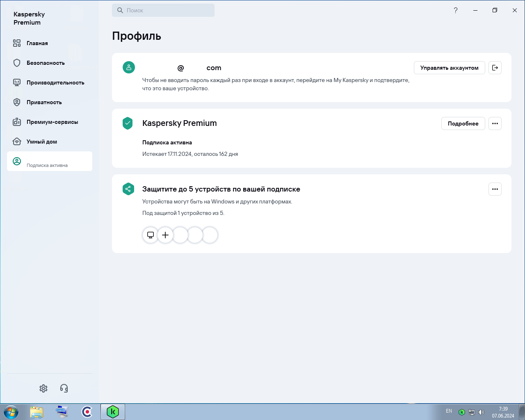Open the Производительность section
This screenshot has width=525, height=420.
[50, 82]
